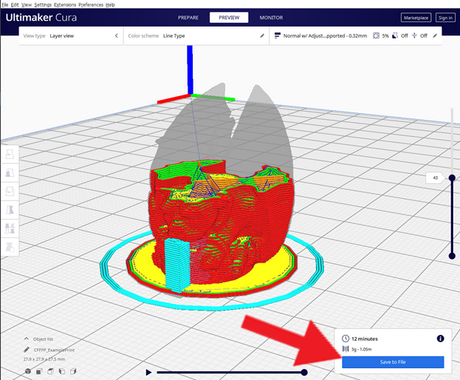Click the top handle of layer slider
The height and width of the screenshot is (380, 460).
[x=452, y=178]
